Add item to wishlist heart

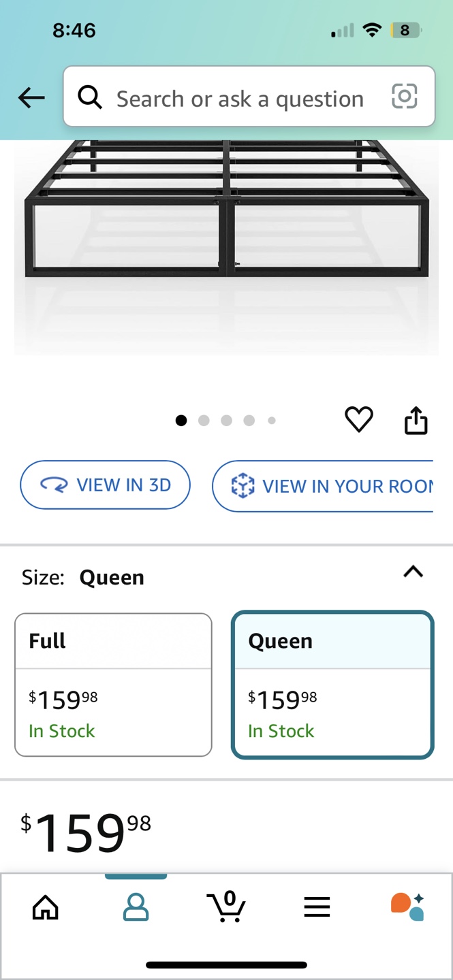click(359, 419)
